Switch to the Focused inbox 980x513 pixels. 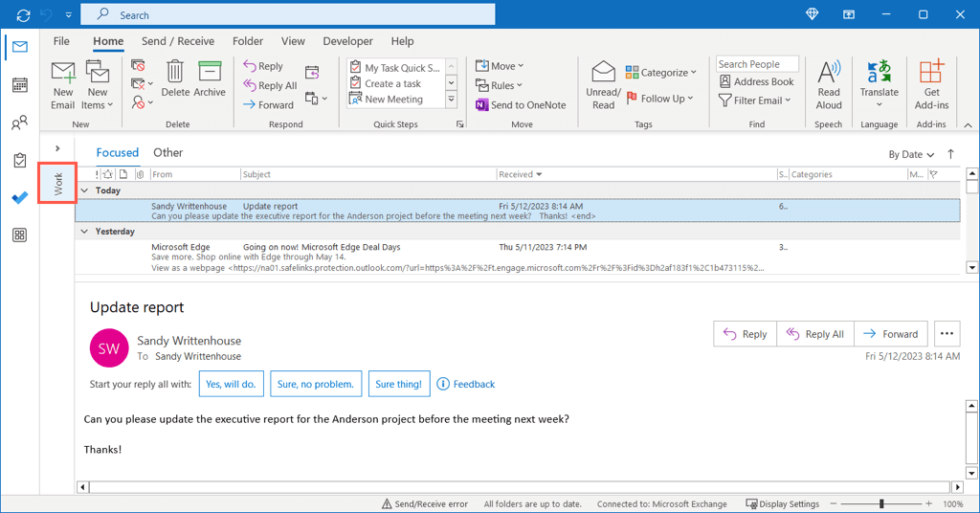pyautogui.click(x=117, y=152)
